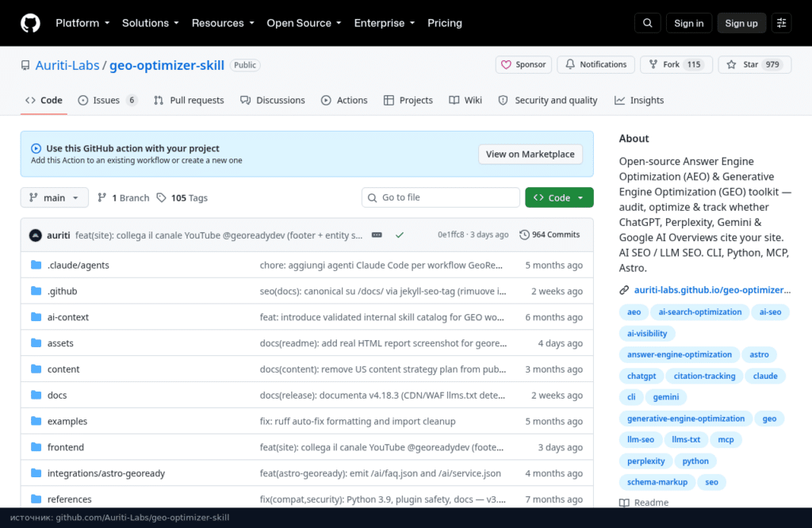
Task: Open the auriti-labs.github.io website link
Action: (712, 290)
